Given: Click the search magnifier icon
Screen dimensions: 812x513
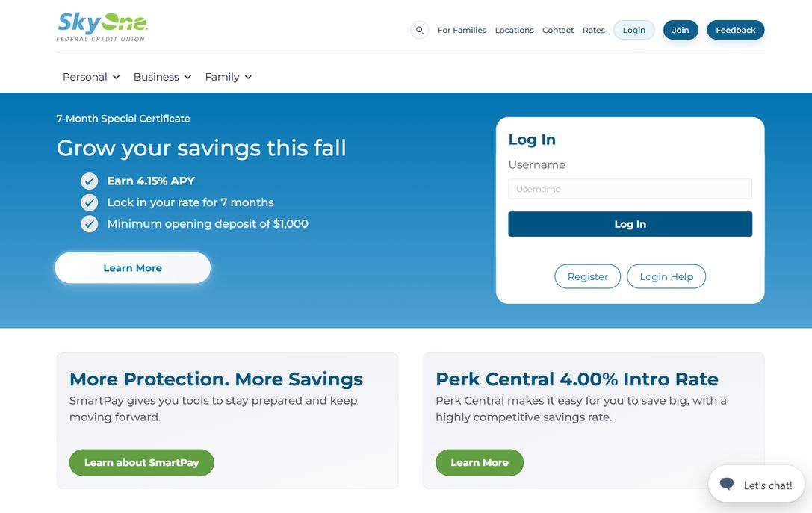Looking at the screenshot, I should point(420,30).
